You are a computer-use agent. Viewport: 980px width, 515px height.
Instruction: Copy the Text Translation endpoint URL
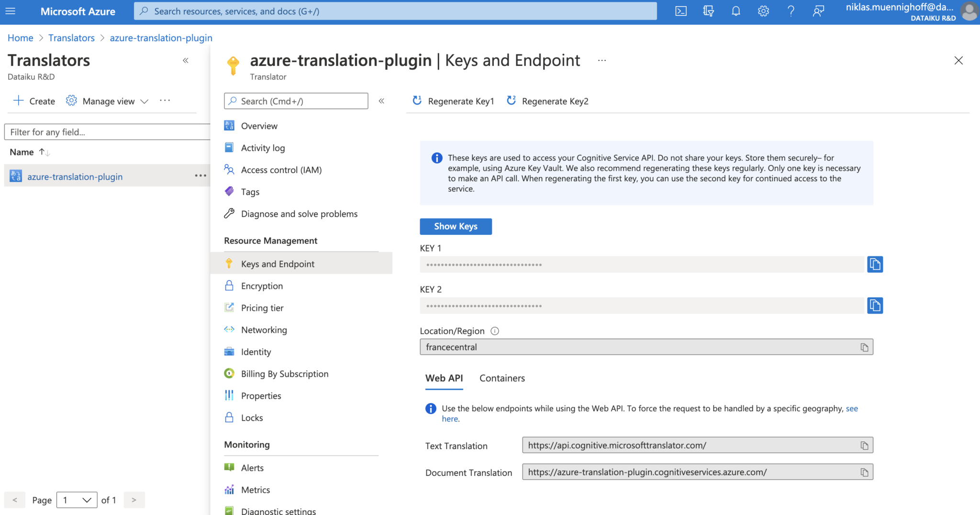pyautogui.click(x=864, y=446)
